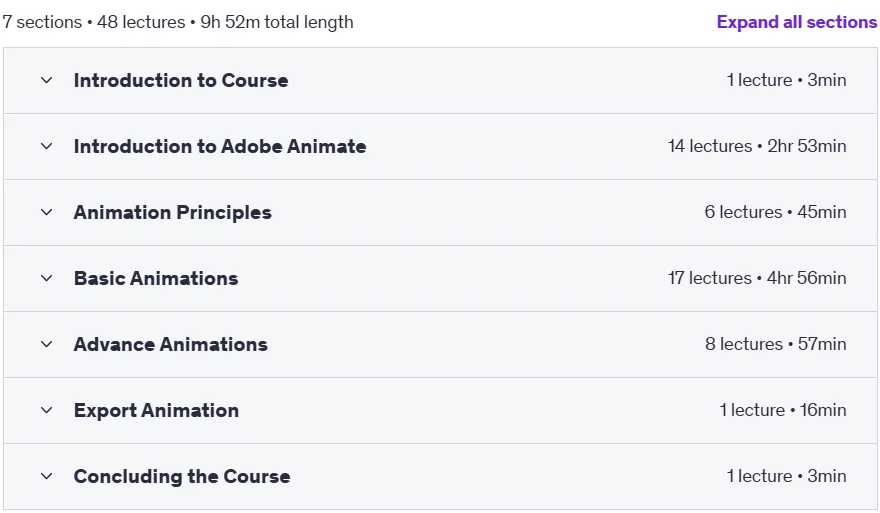Open the Concluding the Course title
The width and height of the screenshot is (880, 513).
(182, 476)
